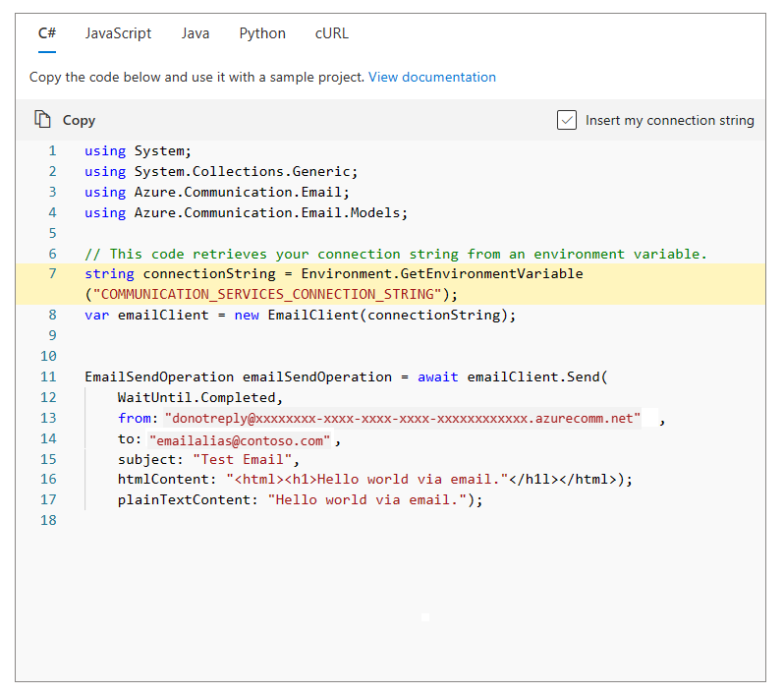Click the green environment variable comment line
The image size is (784, 694).
[x=395, y=254]
